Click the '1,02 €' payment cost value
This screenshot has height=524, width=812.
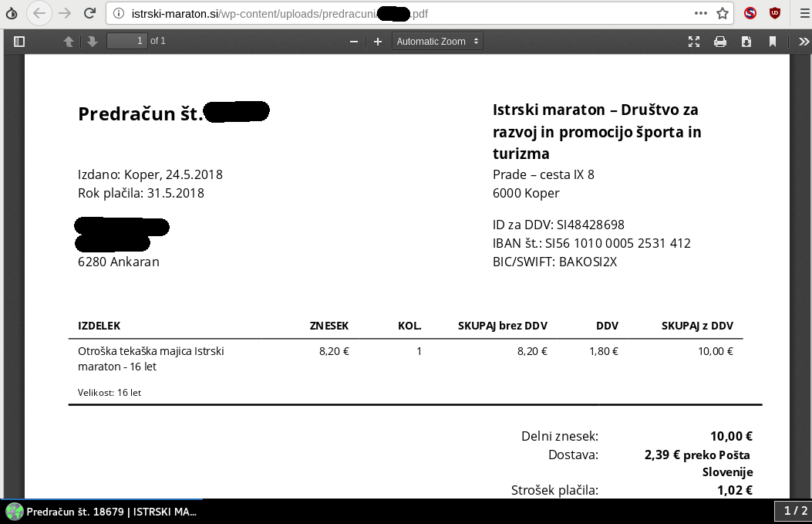(x=735, y=490)
